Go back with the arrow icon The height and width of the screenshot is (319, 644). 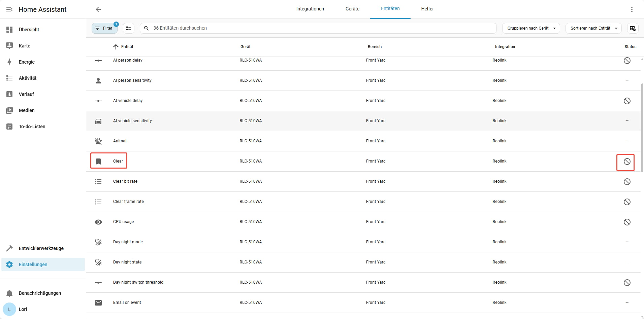point(98,9)
